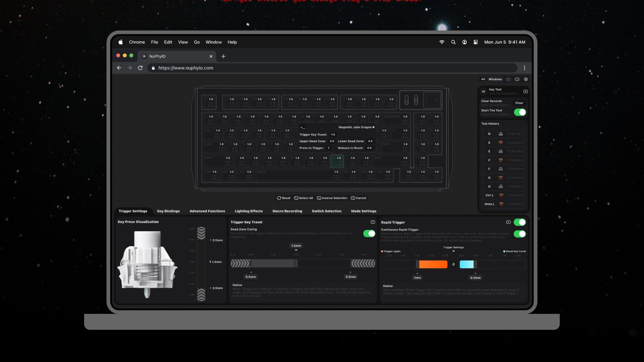
Task: Open the Help menu
Action: coord(232,42)
